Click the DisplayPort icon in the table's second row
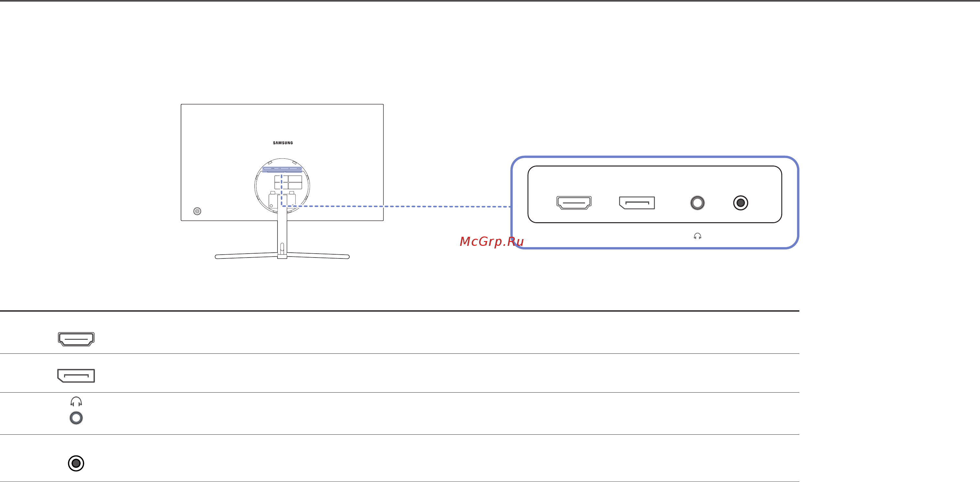 [x=76, y=376]
